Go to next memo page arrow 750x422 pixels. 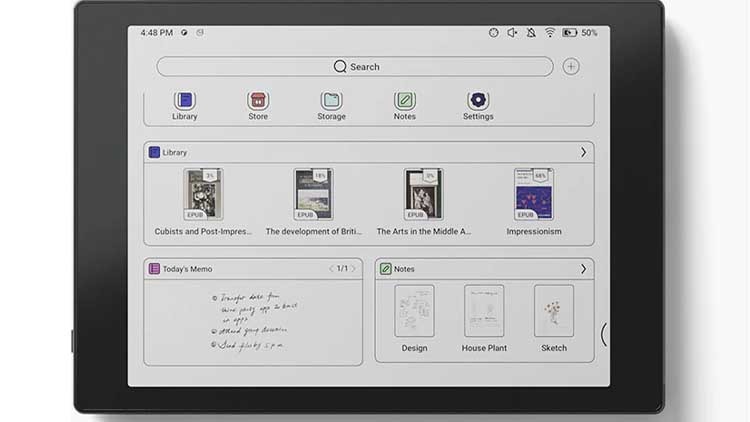click(353, 269)
